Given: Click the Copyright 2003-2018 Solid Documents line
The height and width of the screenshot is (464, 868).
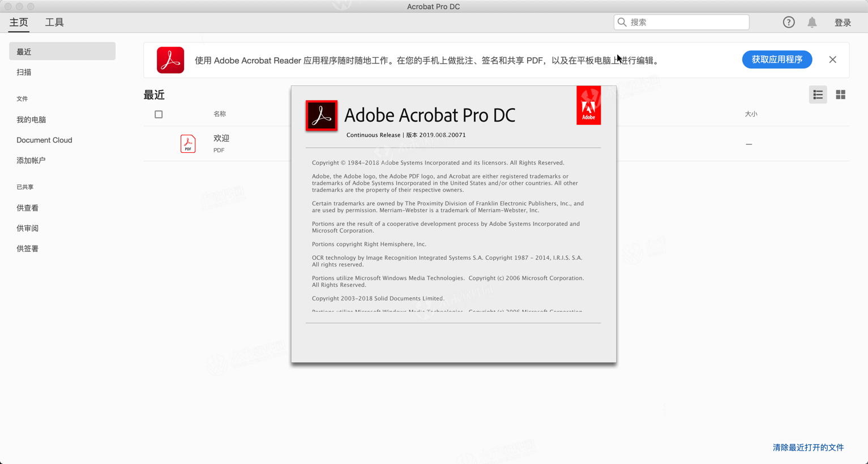Looking at the screenshot, I should pyautogui.click(x=378, y=298).
